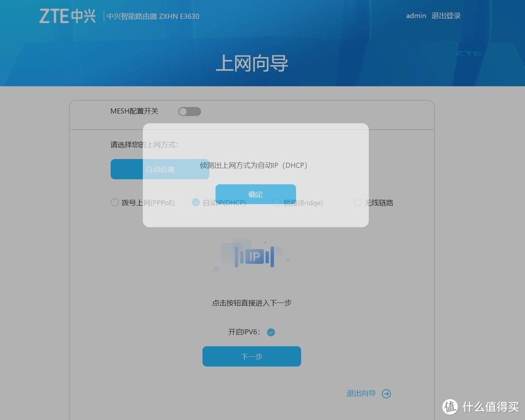Click the 下一步 next step button
Screen dimensions: 525x420
(x=251, y=356)
